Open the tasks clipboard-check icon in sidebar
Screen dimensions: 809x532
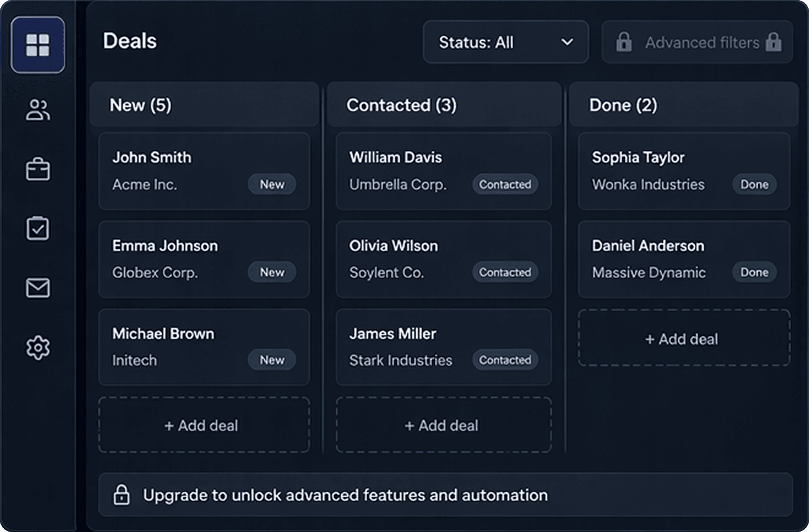(38, 228)
